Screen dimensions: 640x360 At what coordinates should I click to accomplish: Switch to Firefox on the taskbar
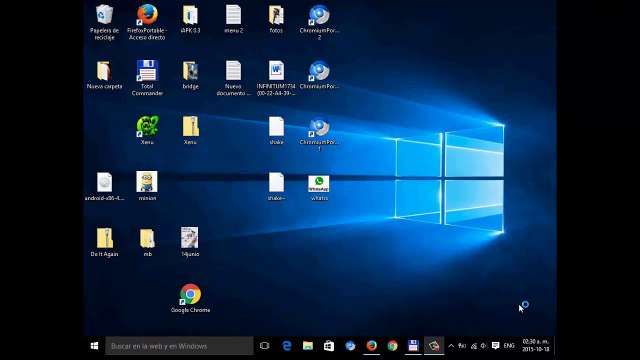pos(371,346)
